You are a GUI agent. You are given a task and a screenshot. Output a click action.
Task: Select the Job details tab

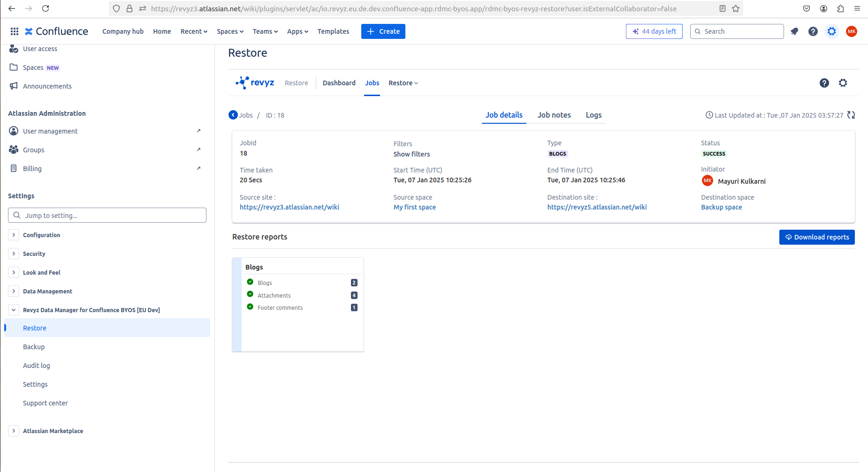(504, 115)
